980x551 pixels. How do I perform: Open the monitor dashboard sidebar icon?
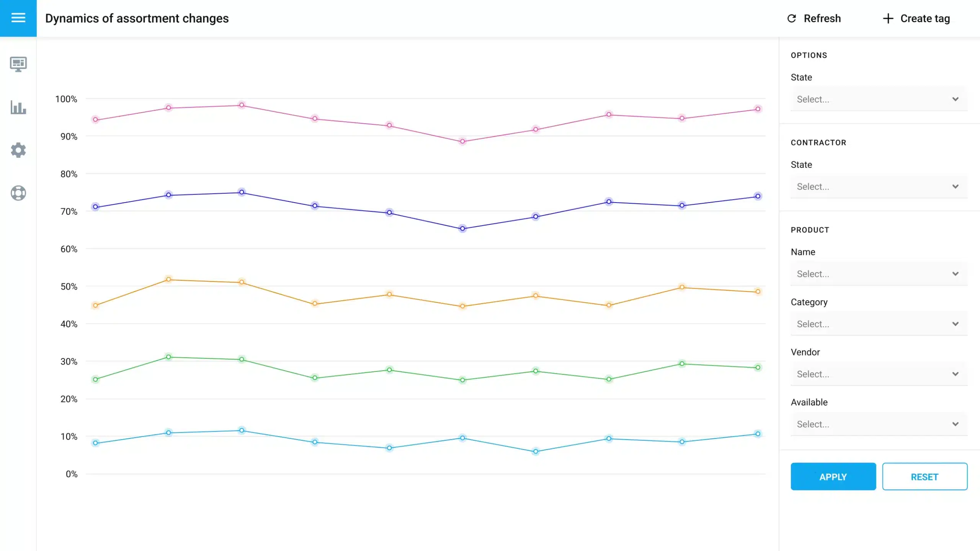18,64
